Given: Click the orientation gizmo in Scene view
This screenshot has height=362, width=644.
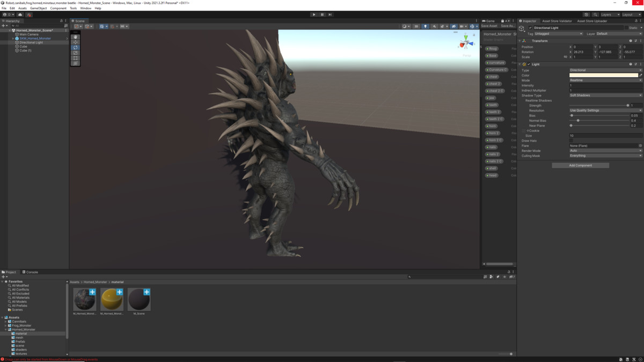Looking at the screenshot, I should coord(466,43).
